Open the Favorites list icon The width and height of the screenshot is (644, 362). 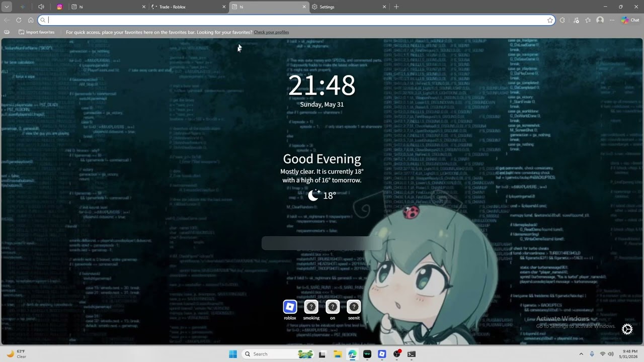(x=588, y=20)
